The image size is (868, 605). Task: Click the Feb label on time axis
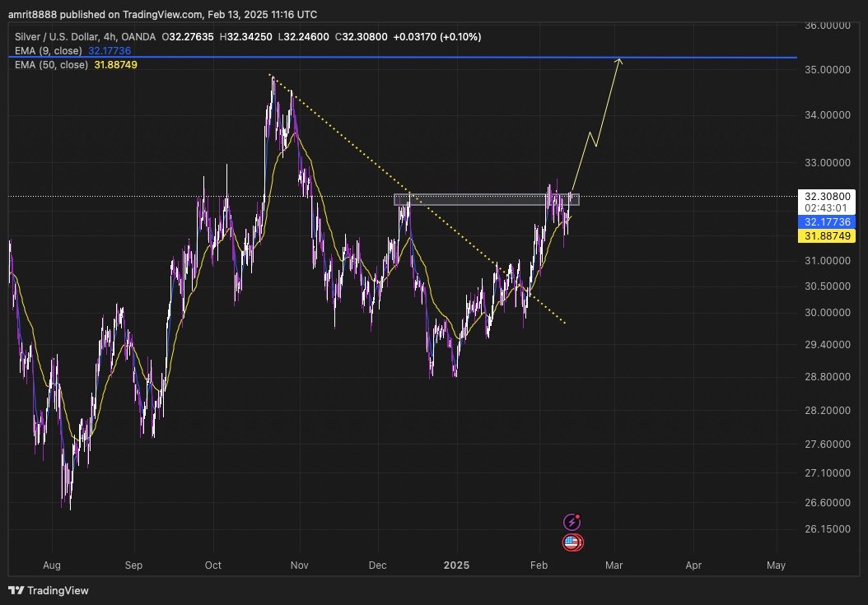tap(539, 565)
